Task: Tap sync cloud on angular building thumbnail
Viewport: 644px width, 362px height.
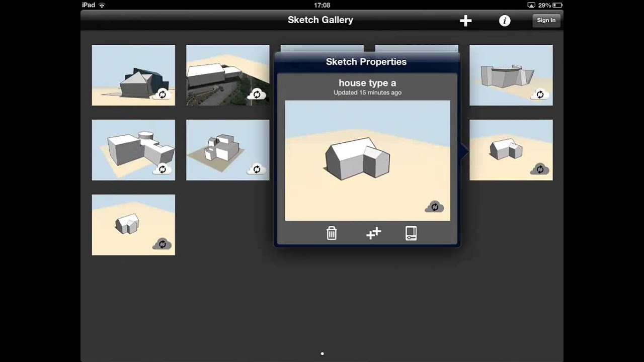Action: (540, 94)
